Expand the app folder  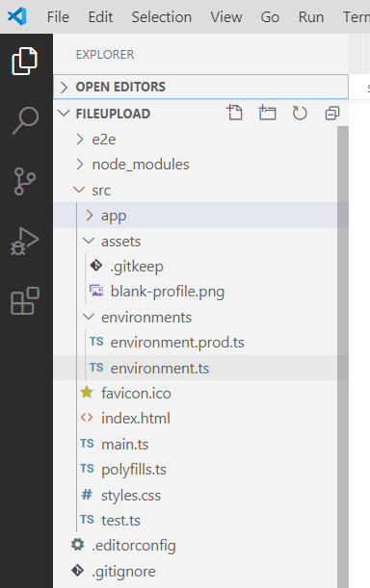pos(89,216)
